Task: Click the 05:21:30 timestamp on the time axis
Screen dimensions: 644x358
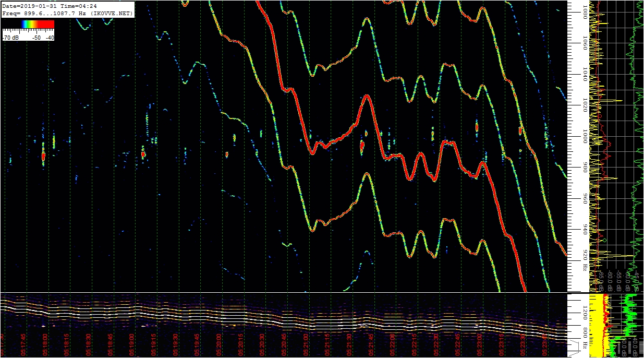Action: tap(350, 344)
